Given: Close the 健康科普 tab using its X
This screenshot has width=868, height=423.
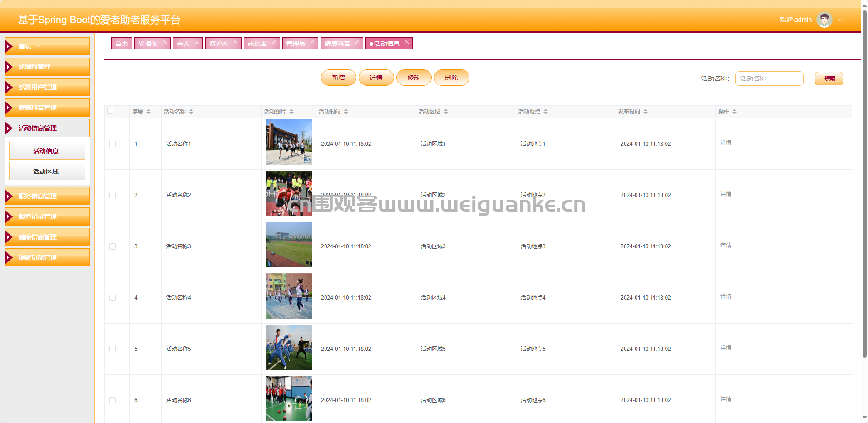Looking at the screenshot, I should [x=357, y=42].
